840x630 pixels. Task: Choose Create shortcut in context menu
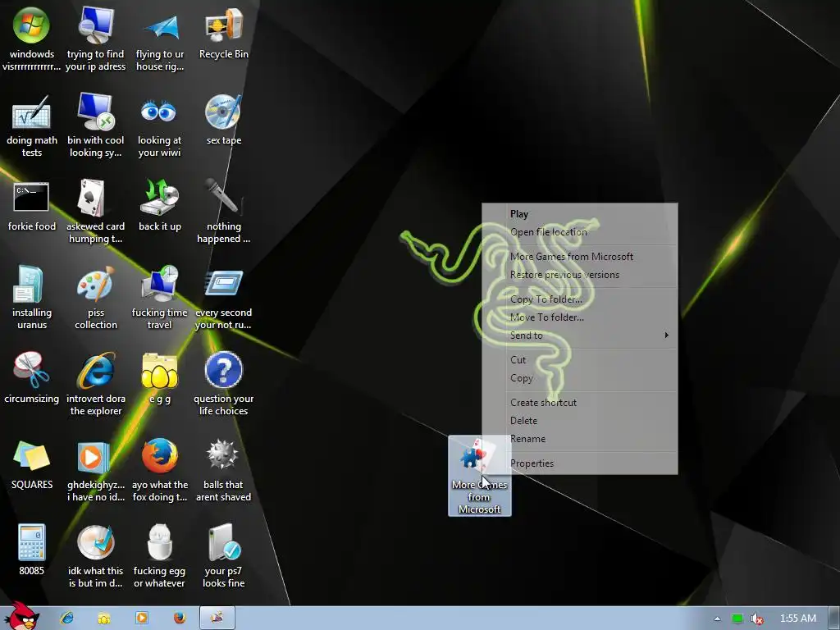tap(580, 403)
